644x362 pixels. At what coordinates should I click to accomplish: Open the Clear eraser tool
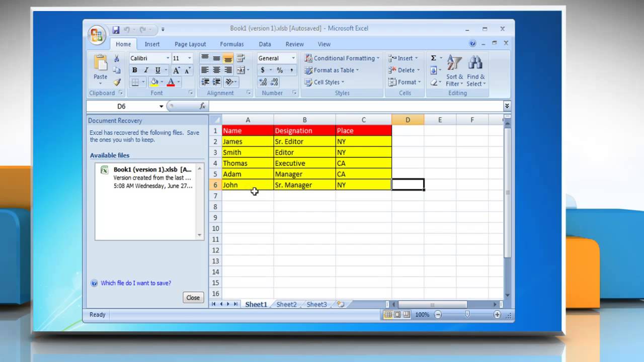[x=433, y=82]
